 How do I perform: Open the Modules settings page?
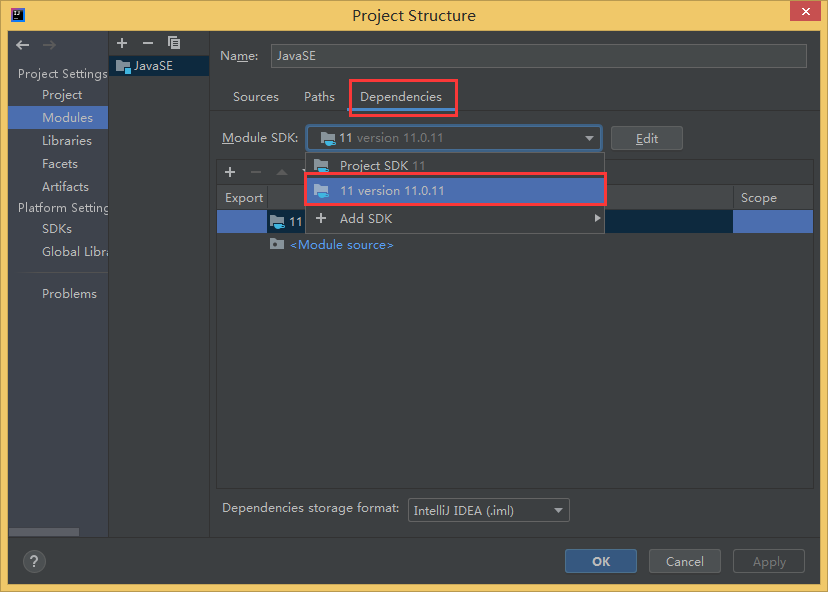point(58,117)
